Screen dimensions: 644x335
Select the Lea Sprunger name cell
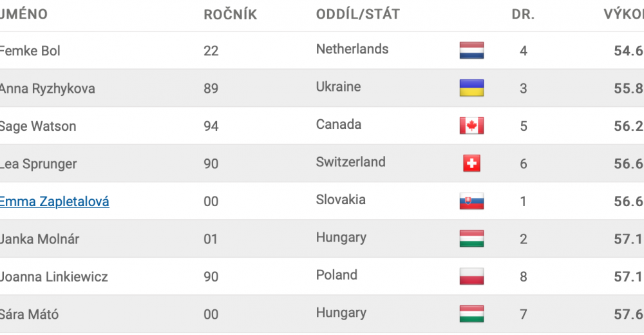click(38, 164)
